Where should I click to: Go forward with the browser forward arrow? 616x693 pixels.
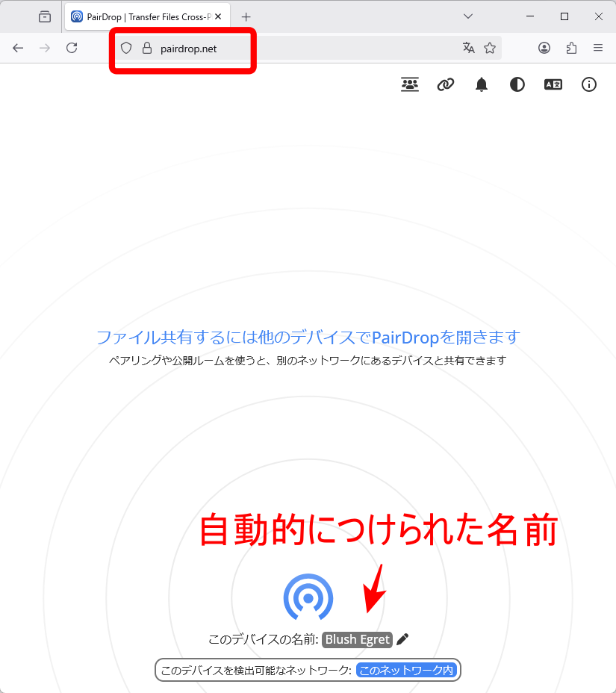pos(45,48)
